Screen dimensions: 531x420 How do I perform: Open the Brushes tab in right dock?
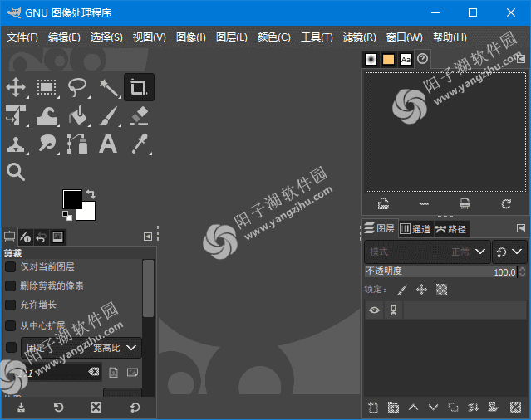click(x=371, y=60)
